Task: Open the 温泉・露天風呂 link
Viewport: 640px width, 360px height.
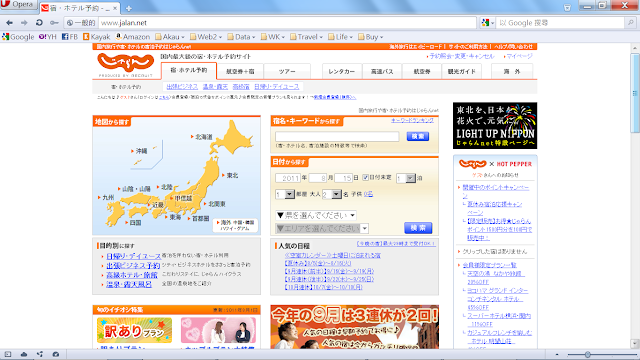Action: (129, 284)
